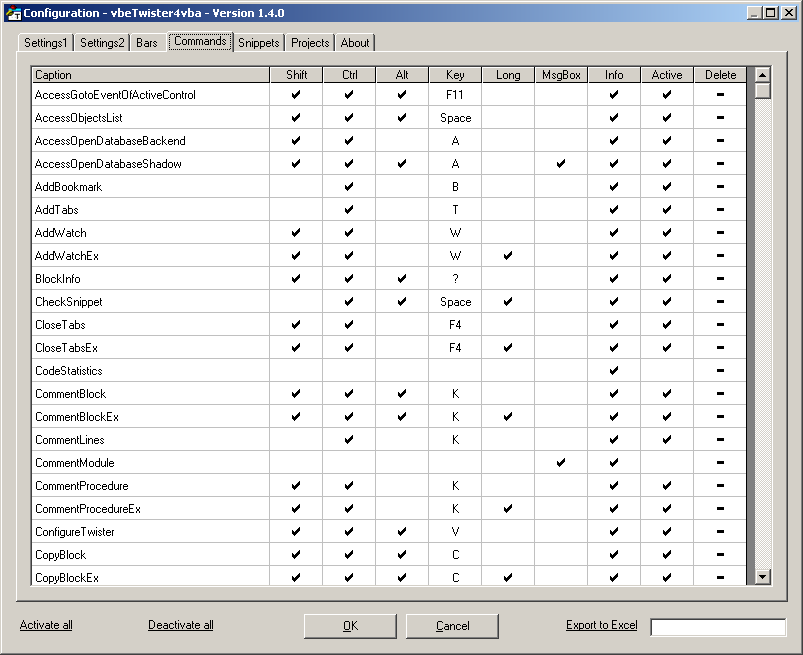
Task: Delete the CommentProcedureEx command
Action: [720, 509]
